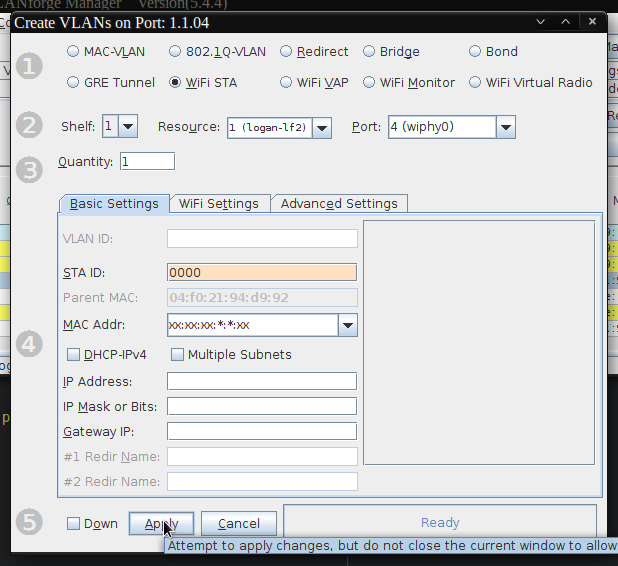Open the Port wiphy0 dropdown
This screenshot has width=618, height=566.
coord(505,127)
